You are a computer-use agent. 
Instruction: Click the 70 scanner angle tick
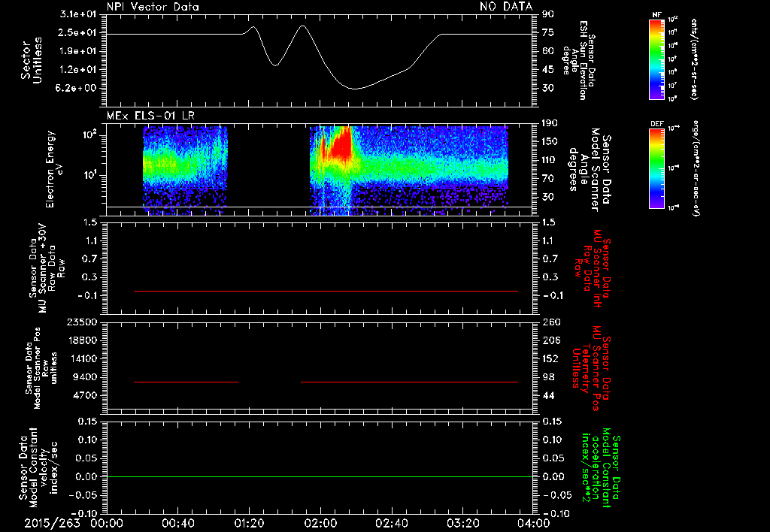(548, 179)
